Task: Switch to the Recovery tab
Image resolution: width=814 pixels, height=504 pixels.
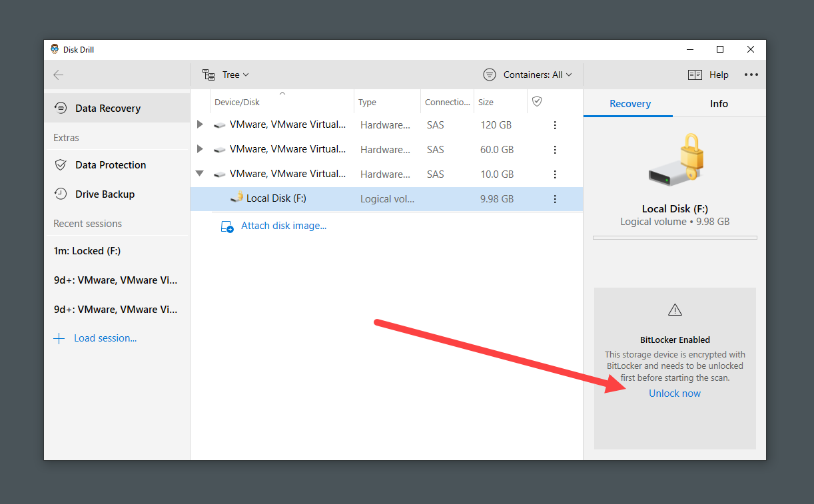Action: [629, 103]
